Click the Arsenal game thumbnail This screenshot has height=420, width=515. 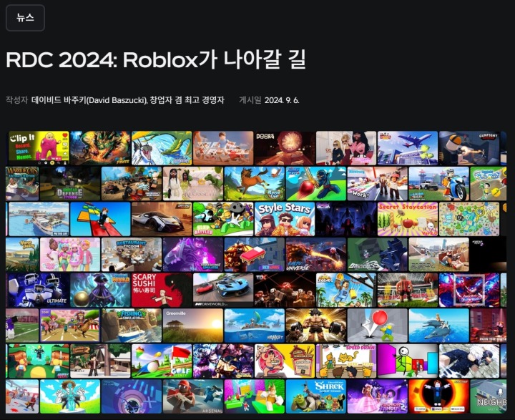[192, 396]
